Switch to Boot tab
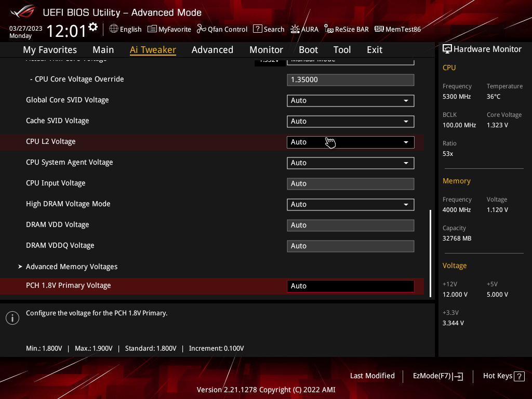The height and width of the screenshot is (399, 532). 308,50
